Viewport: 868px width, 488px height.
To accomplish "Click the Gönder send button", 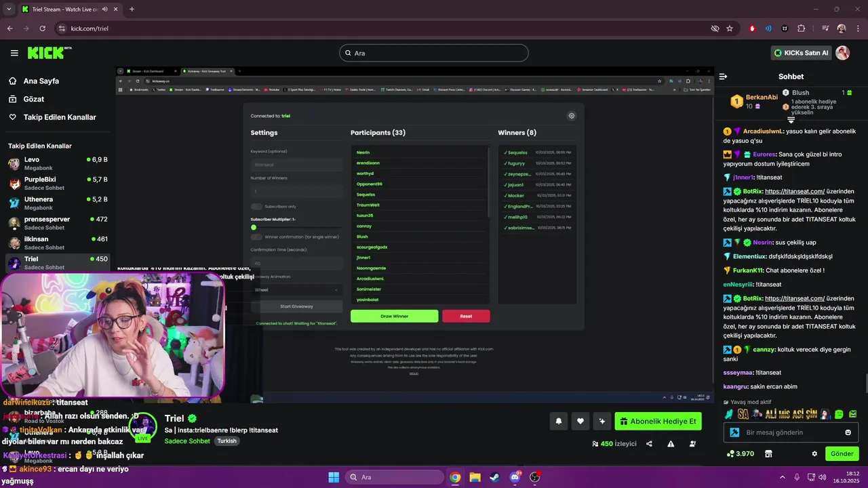I will [842, 453].
